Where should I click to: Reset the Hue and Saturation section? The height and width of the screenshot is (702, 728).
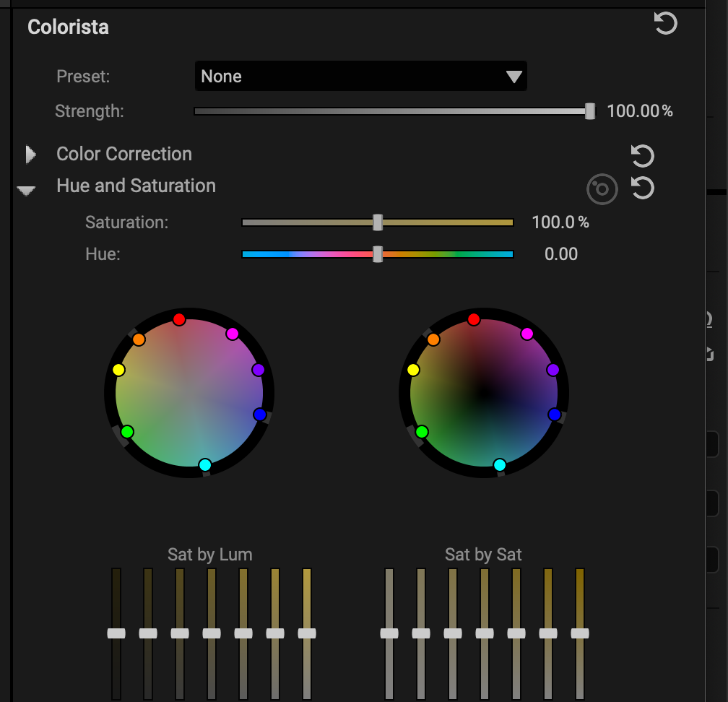[x=642, y=188]
